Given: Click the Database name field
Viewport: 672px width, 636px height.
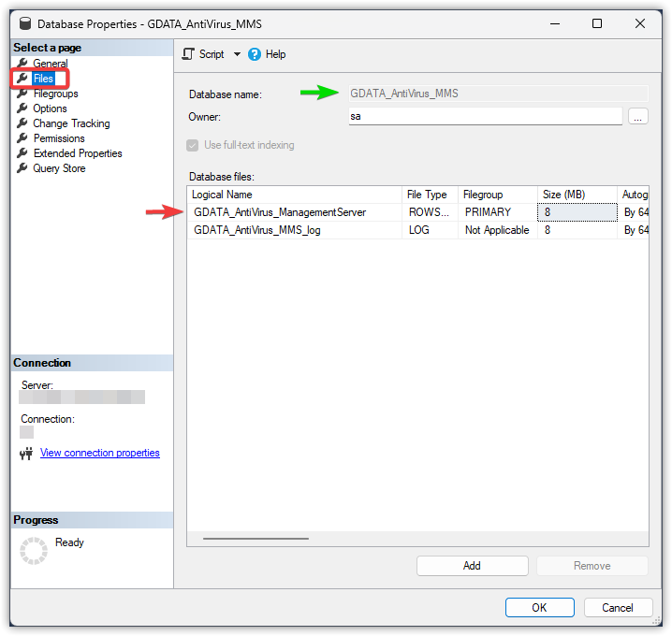Looking at the screenshot, I should 498,94.
